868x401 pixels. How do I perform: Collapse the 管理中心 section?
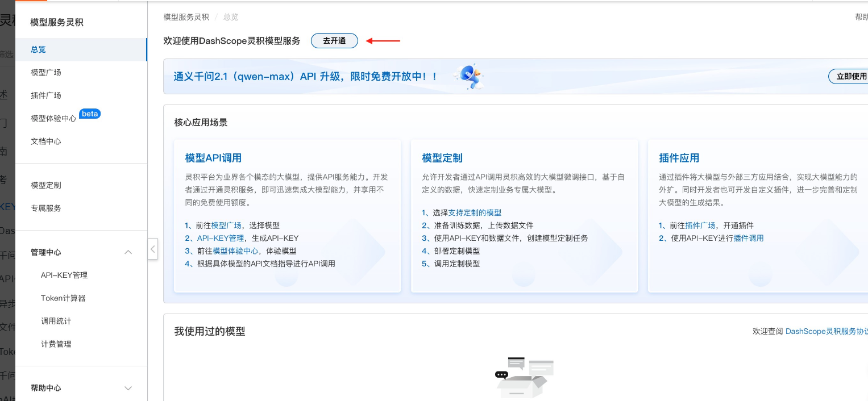[x=128, y=252]
